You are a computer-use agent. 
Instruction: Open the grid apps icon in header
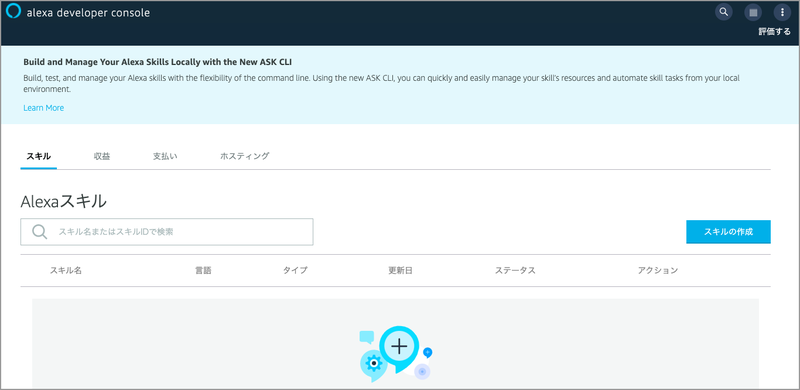pos(753,12)
